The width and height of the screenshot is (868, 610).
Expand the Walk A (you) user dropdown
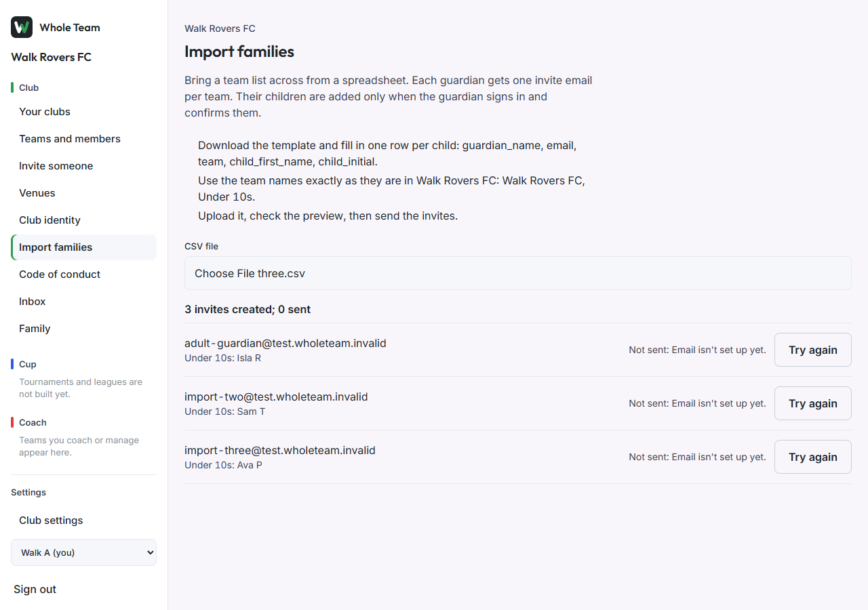(83, 552)
